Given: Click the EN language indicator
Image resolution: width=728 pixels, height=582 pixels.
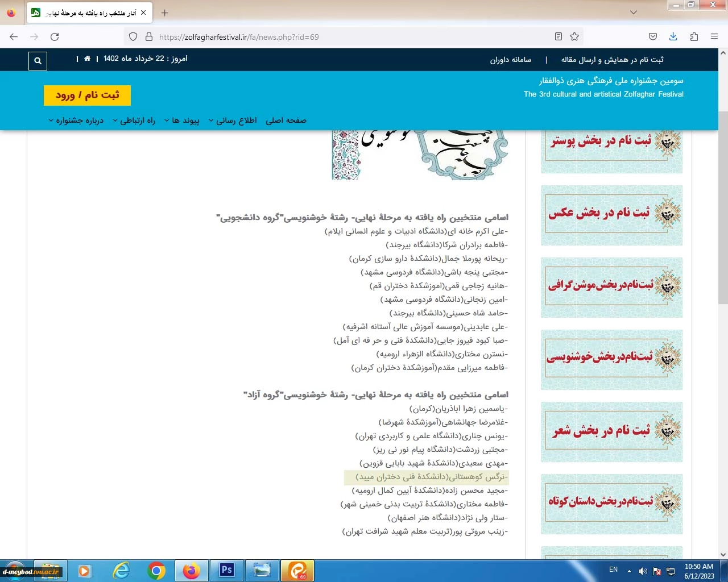Looking at the screenshot, I should pyautogui.click(x=613, y=569).
